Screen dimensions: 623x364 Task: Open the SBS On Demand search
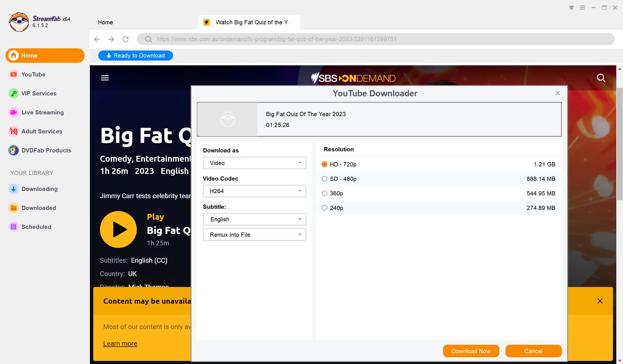[x=601, y=78]
